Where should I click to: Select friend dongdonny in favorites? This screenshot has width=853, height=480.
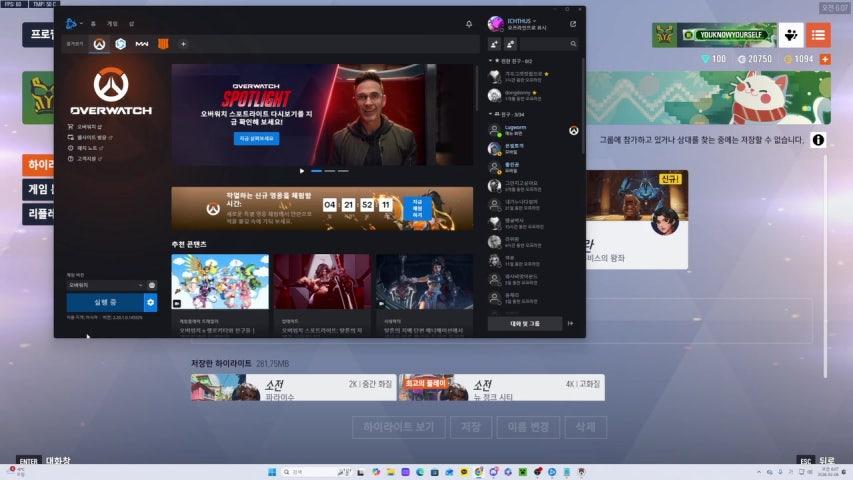click(x=533, y=96)
